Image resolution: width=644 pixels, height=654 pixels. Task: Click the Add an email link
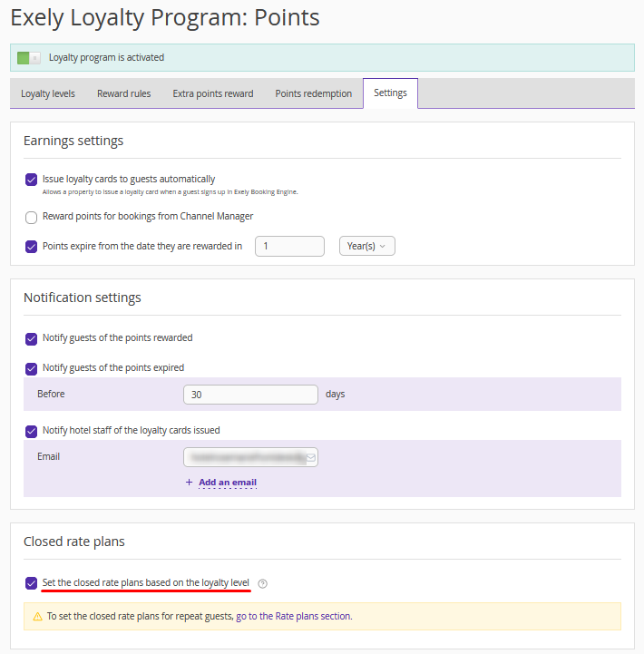click(x=228, y=483)
